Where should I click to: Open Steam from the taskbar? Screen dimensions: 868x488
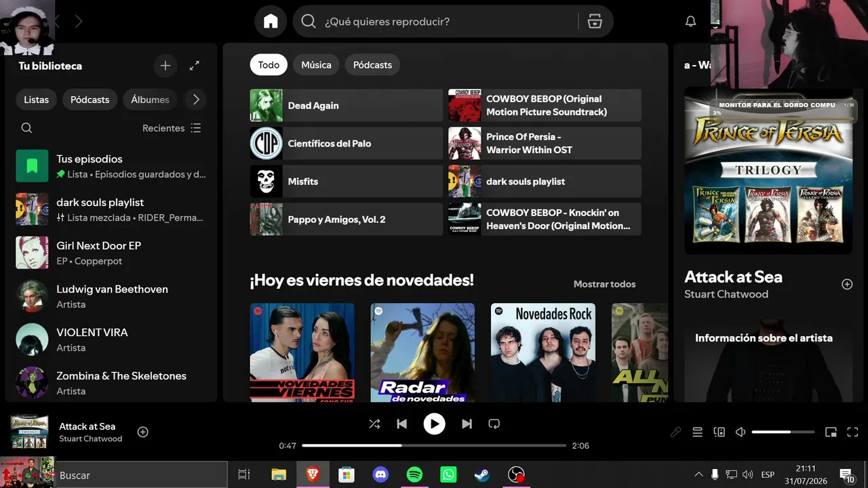[x=482, y=475]
